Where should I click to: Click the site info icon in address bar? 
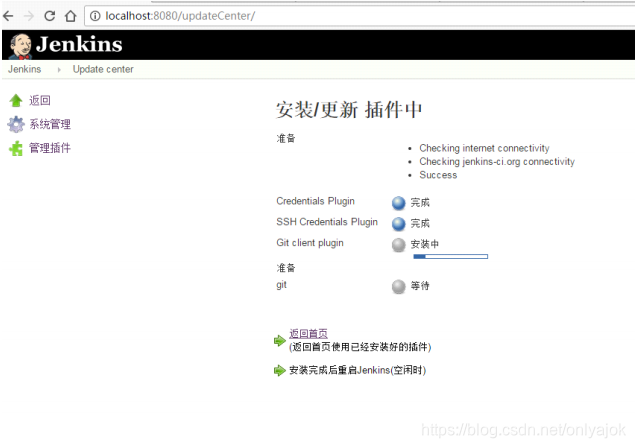tap(95, 16)
